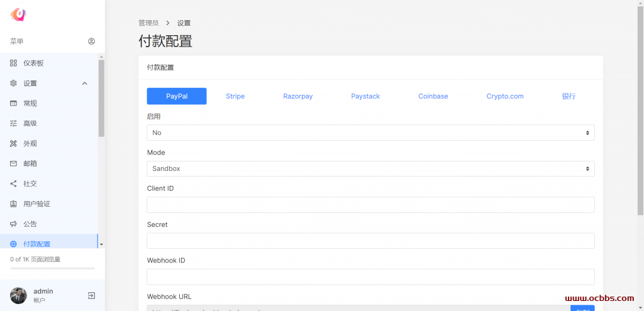Click the 仪表板 dashboard grid icon
The image size is (644, 311).
coord(13,63)
